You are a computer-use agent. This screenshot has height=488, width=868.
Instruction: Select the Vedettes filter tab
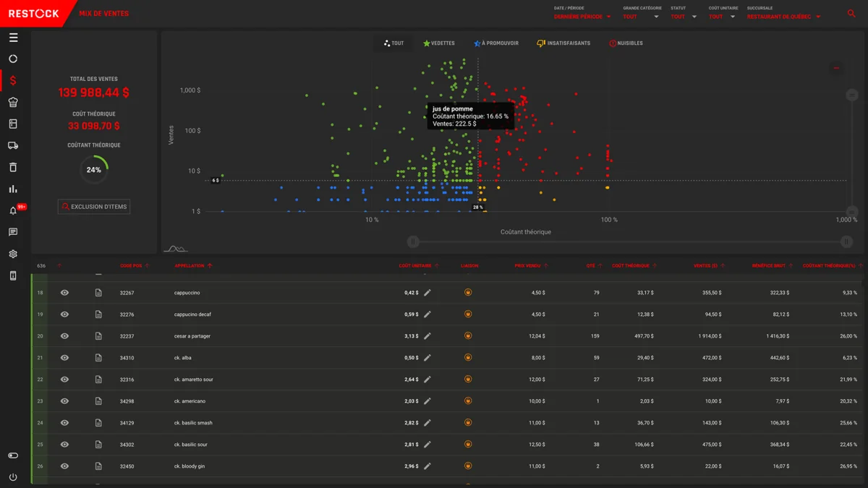pos(439,43)
